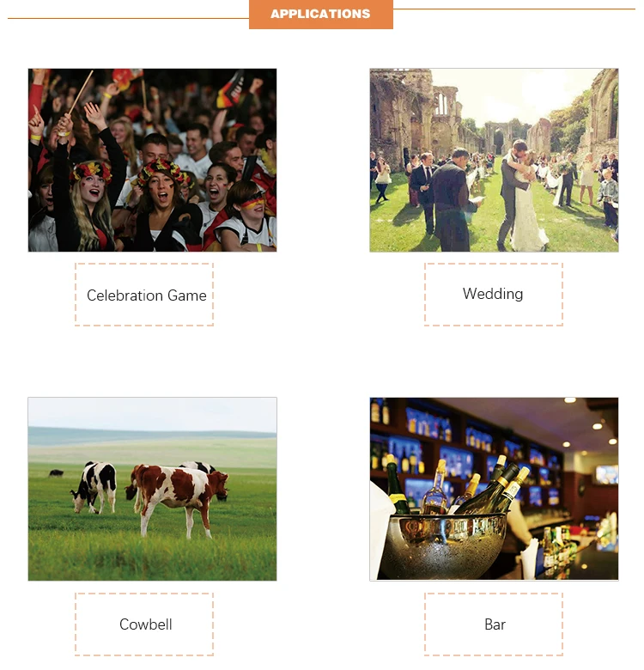Screen dimensions: 644x670
Task: Click the kissing bride and groom
Action: point(522,196)
